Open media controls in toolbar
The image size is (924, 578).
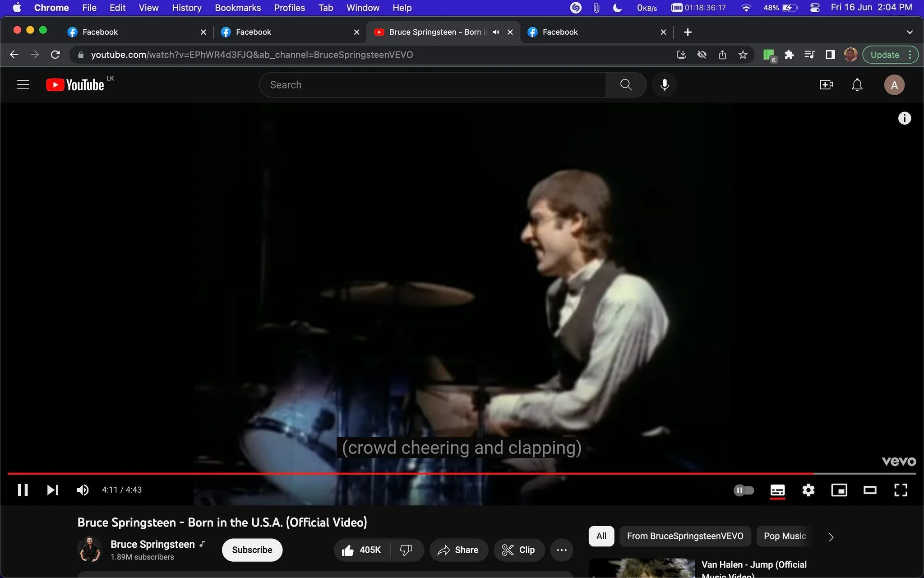(x=809, y=55)
